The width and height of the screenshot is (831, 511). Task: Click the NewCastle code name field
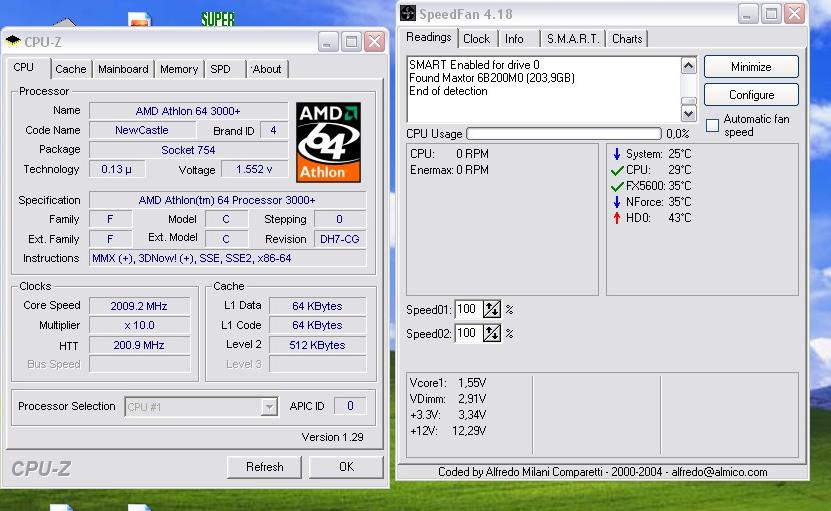(x=142, y=130)
